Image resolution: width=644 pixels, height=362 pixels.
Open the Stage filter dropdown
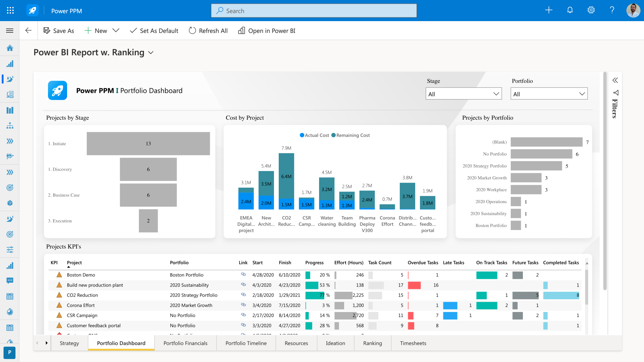(464, 94)
